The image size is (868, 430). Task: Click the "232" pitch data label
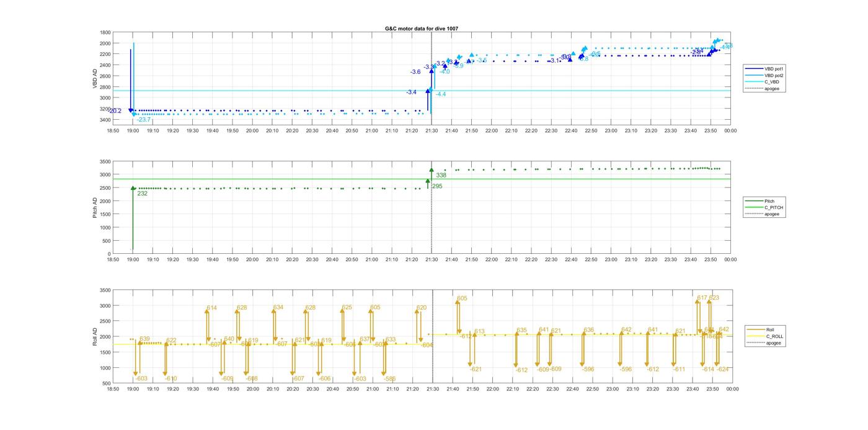(143, 194)
